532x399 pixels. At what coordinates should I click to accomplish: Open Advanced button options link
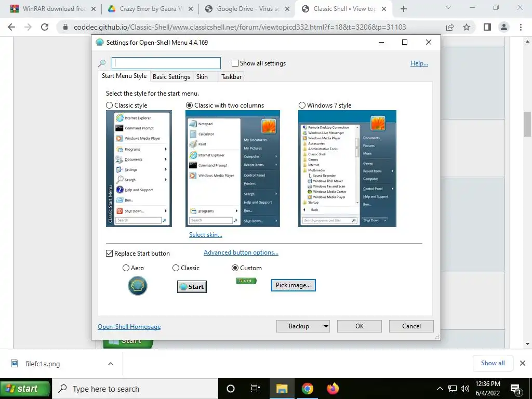click(241, 252)
